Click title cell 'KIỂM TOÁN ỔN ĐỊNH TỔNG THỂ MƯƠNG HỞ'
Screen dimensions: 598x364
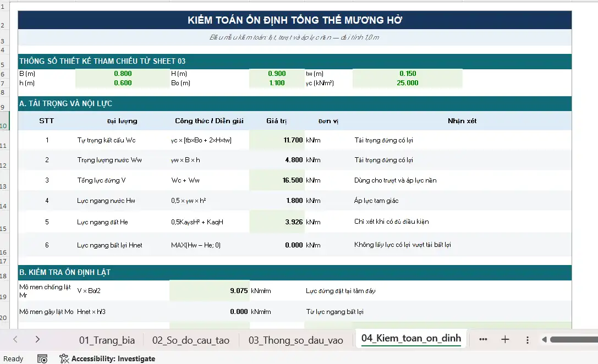[294, 20]
